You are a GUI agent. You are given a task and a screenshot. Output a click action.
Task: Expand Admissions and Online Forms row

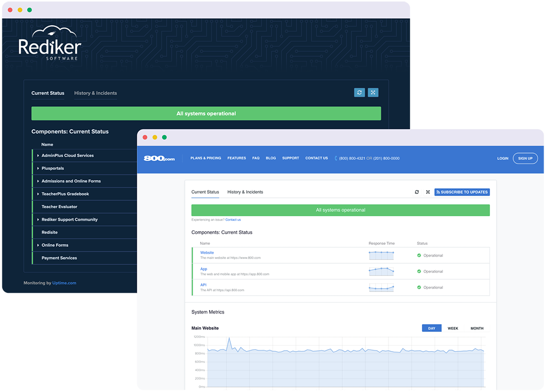[x=38, y=181]
